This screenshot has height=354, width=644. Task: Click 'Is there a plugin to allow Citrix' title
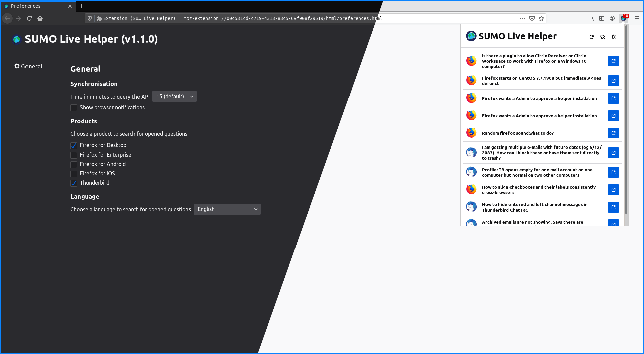tap(534, 61)
